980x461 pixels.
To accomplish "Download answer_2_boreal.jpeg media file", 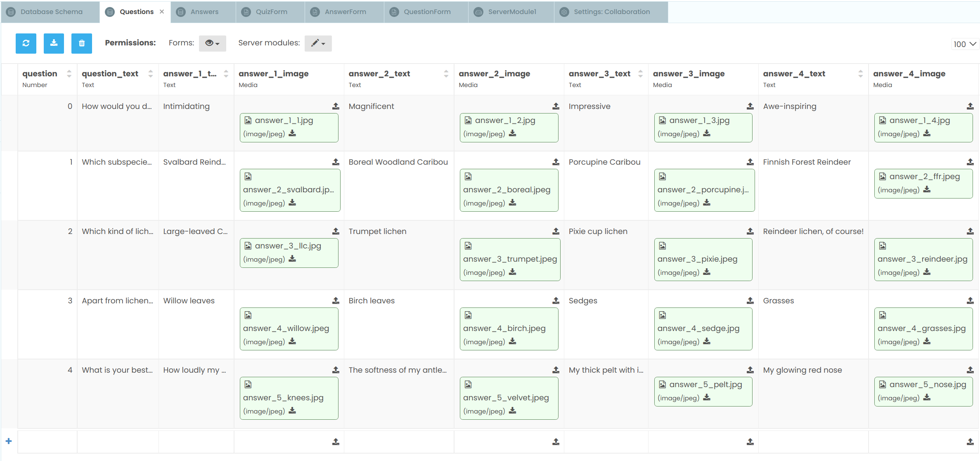I will (x=512, y=203).
